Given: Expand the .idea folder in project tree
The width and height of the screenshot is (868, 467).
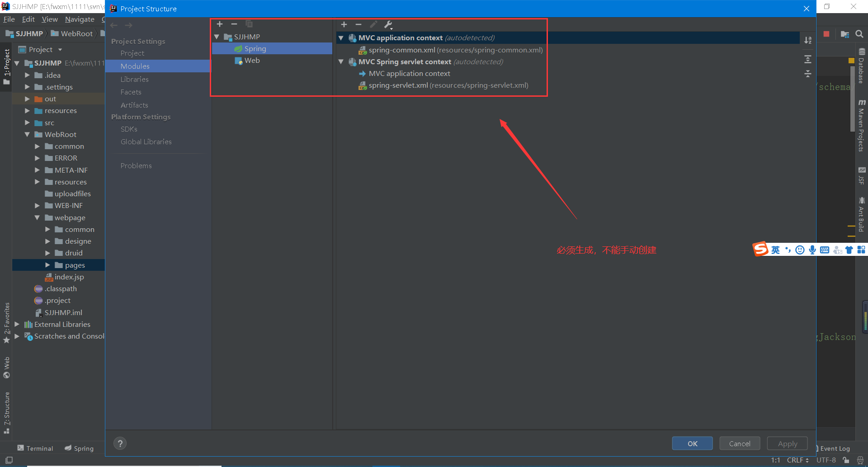Looking at the screenshot, I should pyautogui.click(x=27, y=75).
